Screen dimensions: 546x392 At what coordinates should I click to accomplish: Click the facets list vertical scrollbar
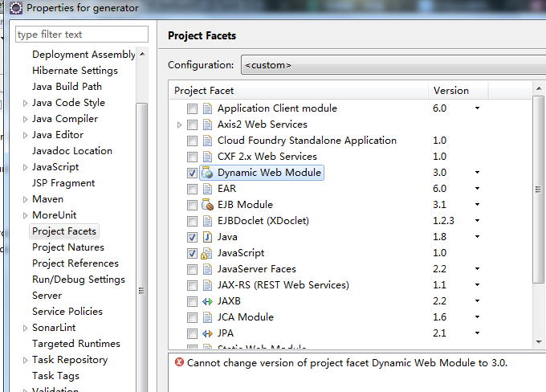coord(539,201)
